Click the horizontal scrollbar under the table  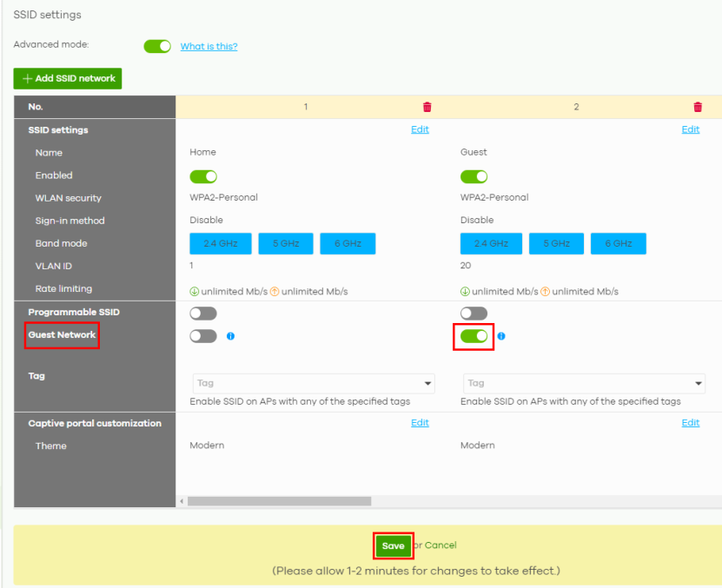coord(279,501)
